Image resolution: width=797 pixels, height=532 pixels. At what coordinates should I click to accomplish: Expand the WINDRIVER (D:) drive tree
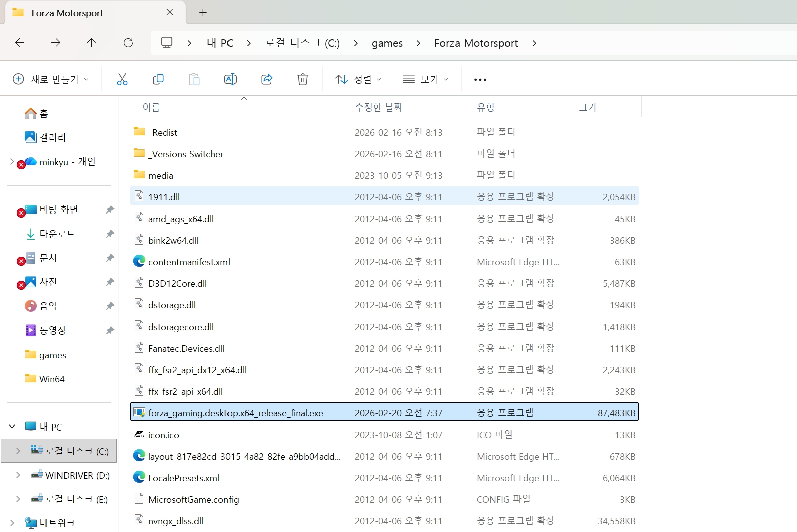point(18,475)
